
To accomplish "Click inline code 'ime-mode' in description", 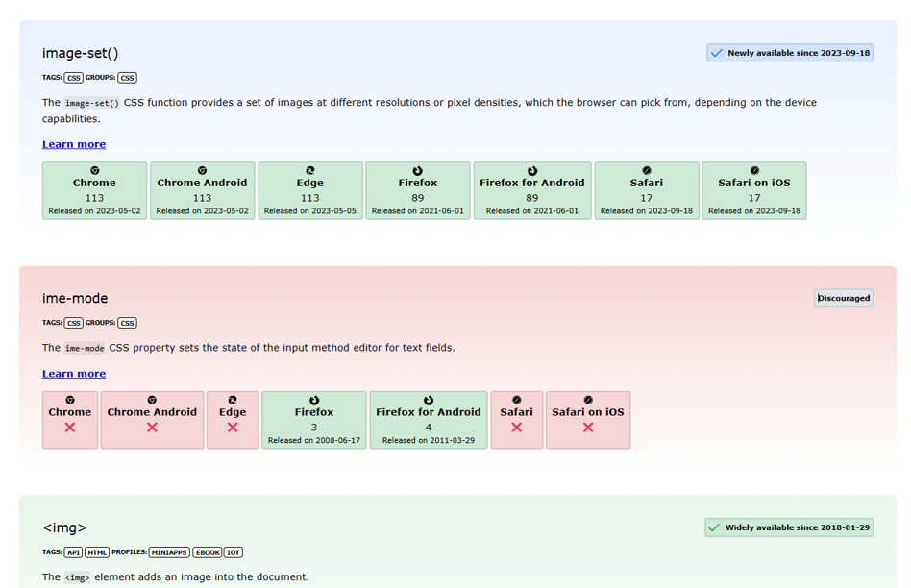I will 85,348.
